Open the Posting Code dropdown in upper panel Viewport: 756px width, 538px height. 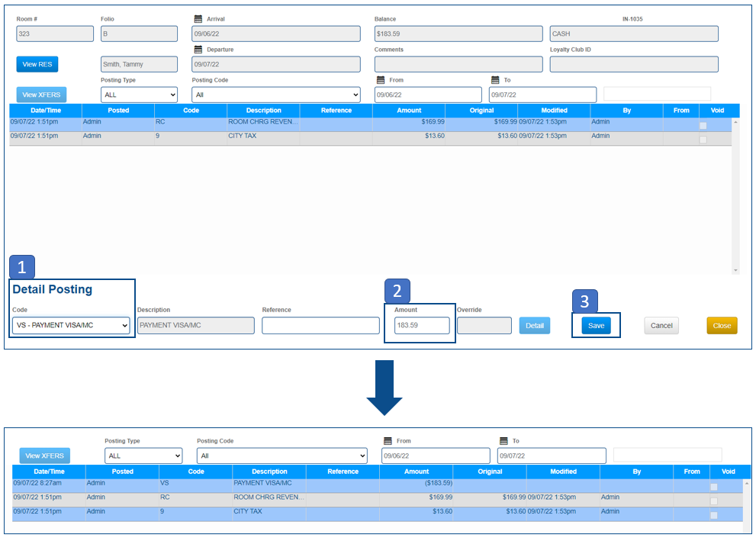click(275, 95)
